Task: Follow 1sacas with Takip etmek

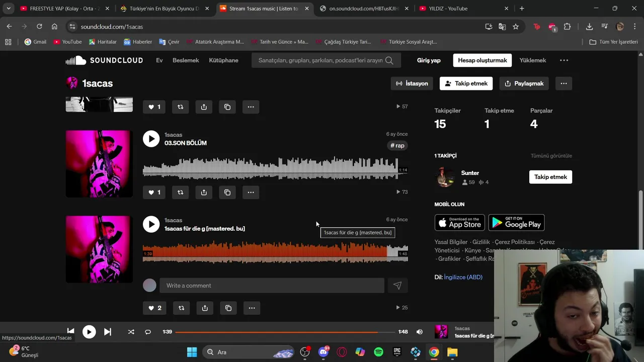Action: 466,83
